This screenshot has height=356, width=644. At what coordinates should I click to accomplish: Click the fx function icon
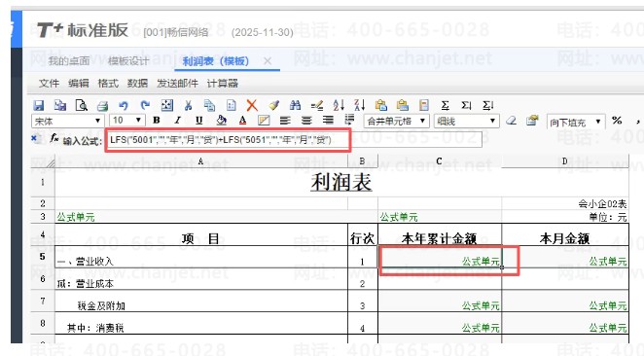pos(54,138)
